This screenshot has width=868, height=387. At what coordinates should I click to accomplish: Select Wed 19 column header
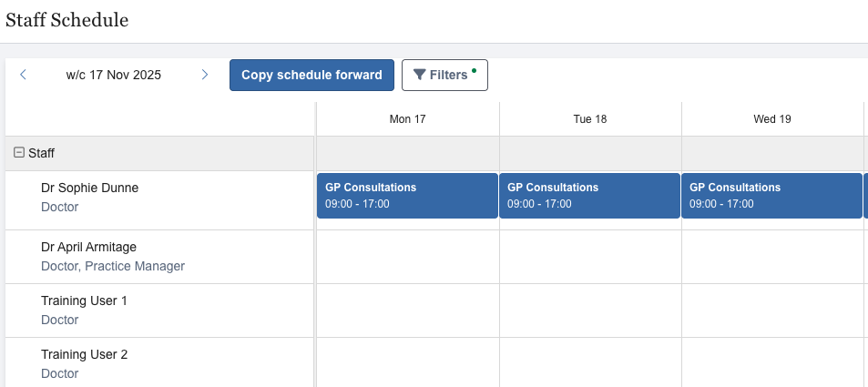point(771,119)
